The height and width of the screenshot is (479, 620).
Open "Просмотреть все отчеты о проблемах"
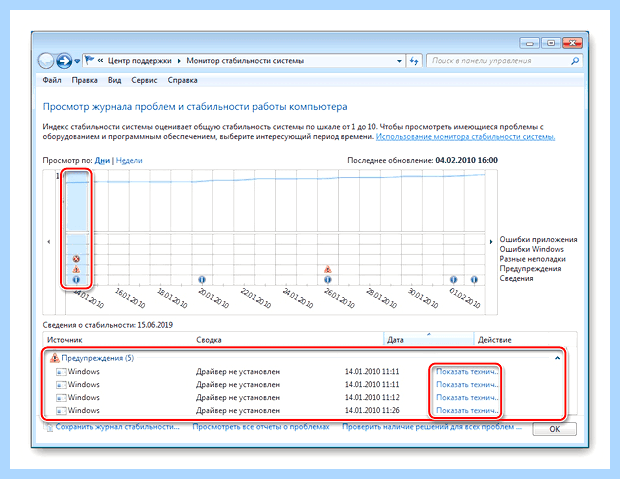point(261,427)
